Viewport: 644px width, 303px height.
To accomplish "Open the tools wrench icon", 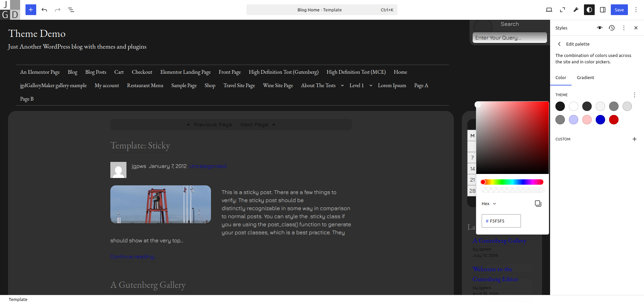I will point(576,10).
